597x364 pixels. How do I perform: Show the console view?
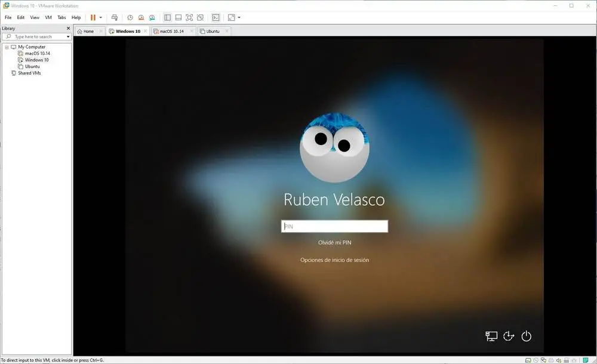click(216, 17)
